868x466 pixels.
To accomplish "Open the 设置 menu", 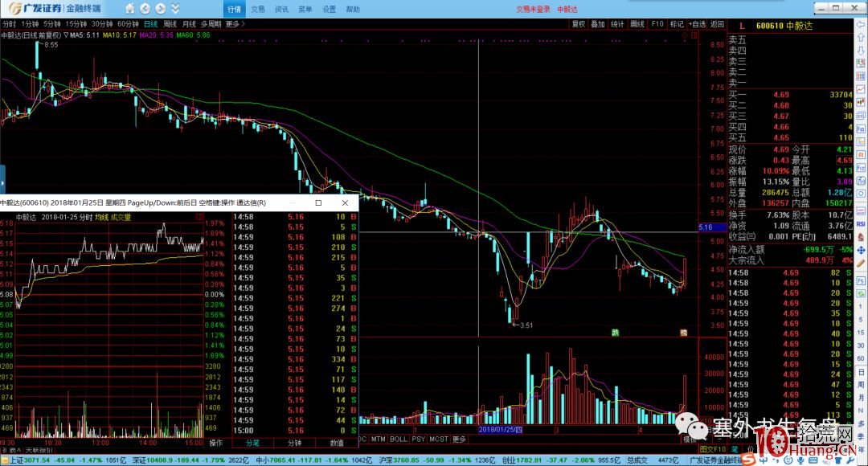I will tap(329, 10).
